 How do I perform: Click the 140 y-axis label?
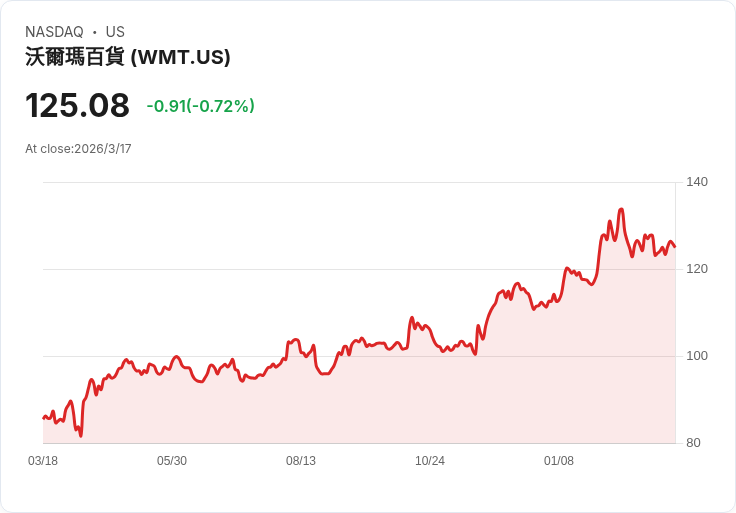[x=697, y=182]
